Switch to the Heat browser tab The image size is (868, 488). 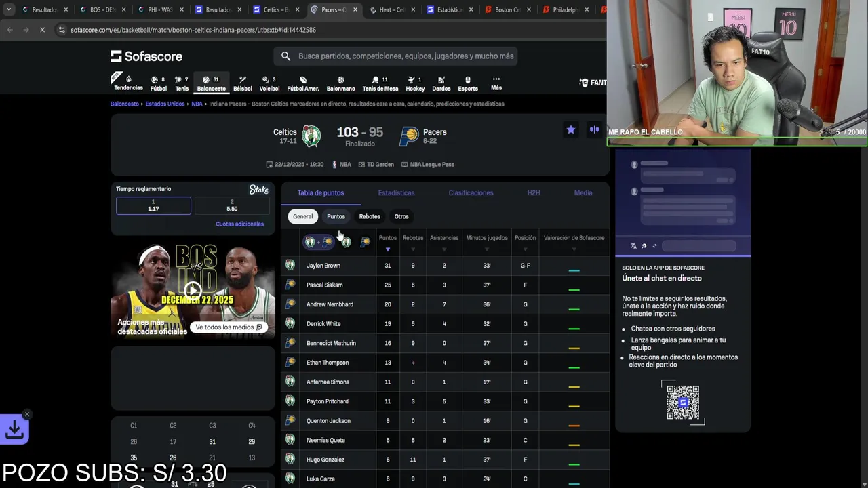pos(393,9)
